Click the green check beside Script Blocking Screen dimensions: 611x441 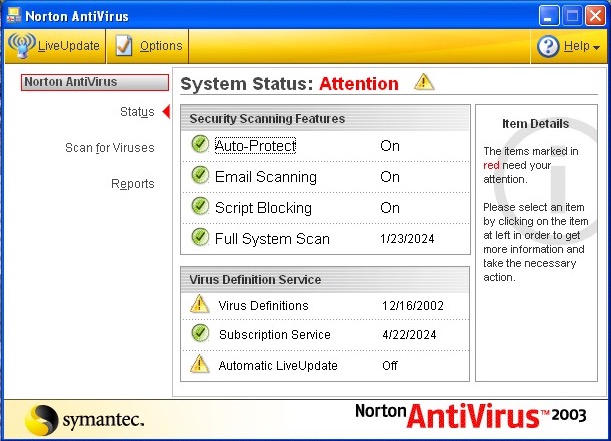tap(200, 206)
